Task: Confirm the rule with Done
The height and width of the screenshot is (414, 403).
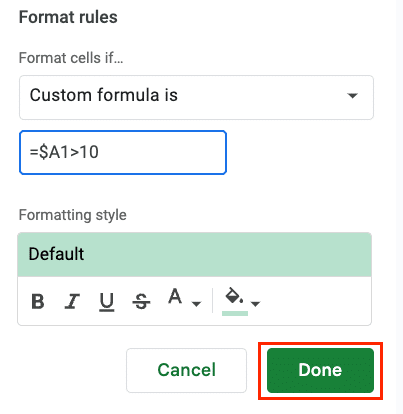Action: click(320, 370)
